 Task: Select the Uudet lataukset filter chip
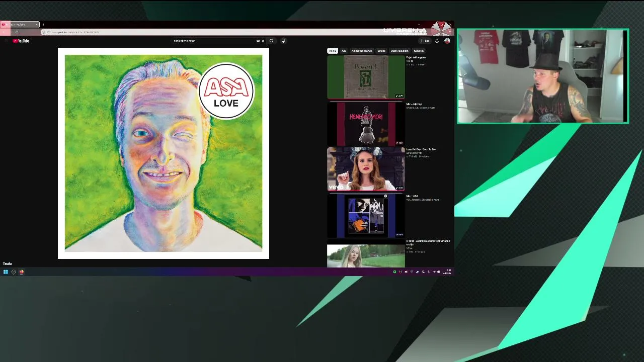click(x=399, y=51)
